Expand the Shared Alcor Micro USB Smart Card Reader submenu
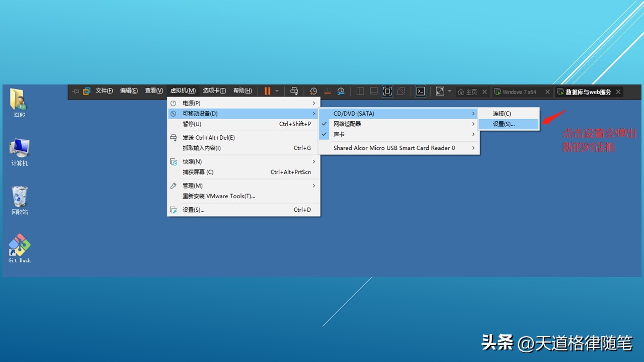Image resolution: width=644 pixels, height=362 pixels. tap(394, 148)
